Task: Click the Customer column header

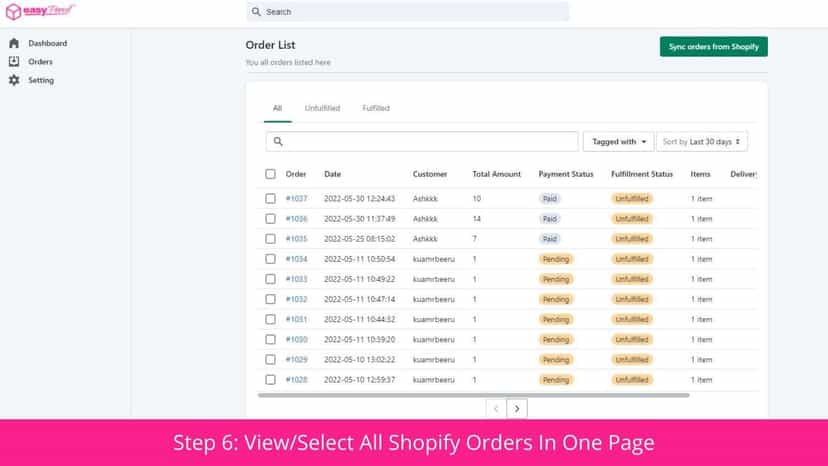Action: [430, 174]
